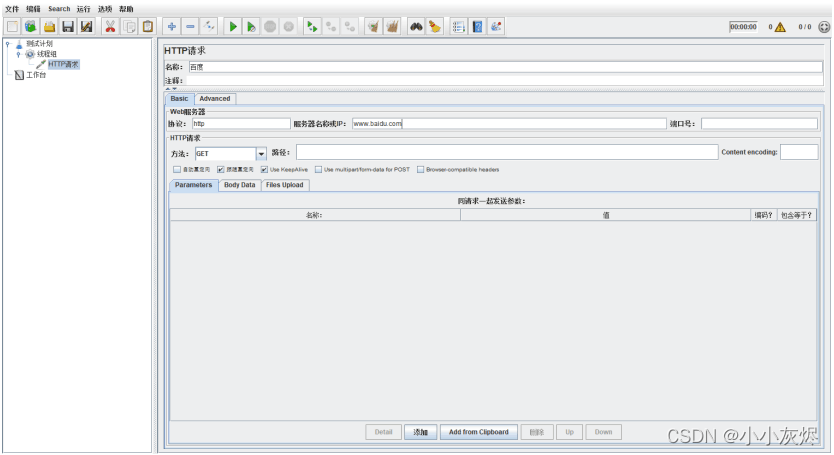834x455 pixels.
Task: Click the thread status circle icon
Action: coord(824,27)
